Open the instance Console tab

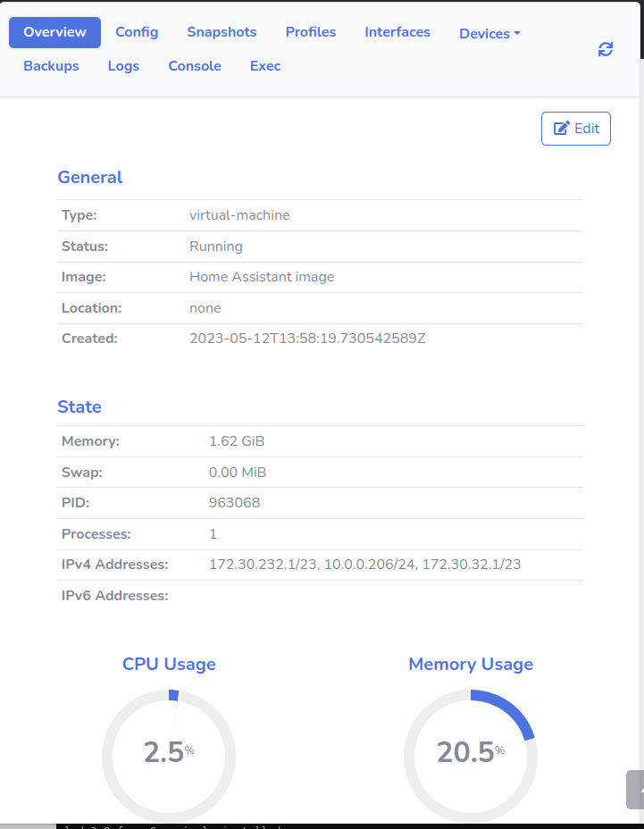pos(194,65)
